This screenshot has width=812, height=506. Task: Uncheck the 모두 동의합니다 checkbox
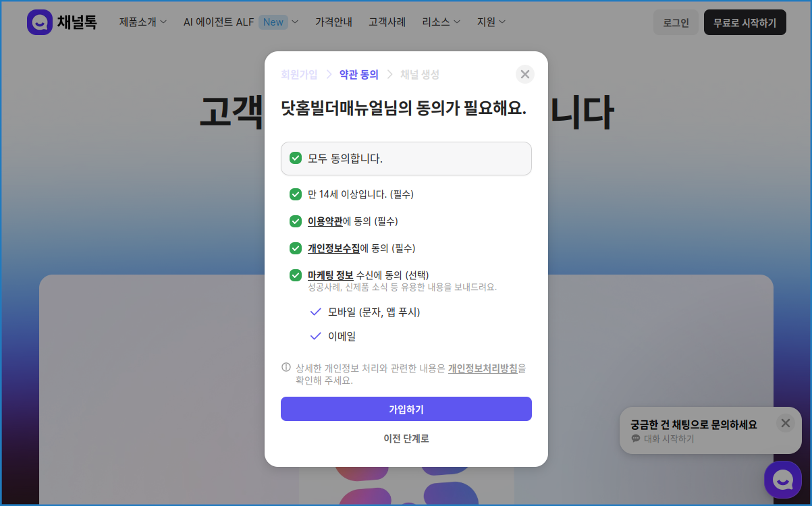(296, 159)
